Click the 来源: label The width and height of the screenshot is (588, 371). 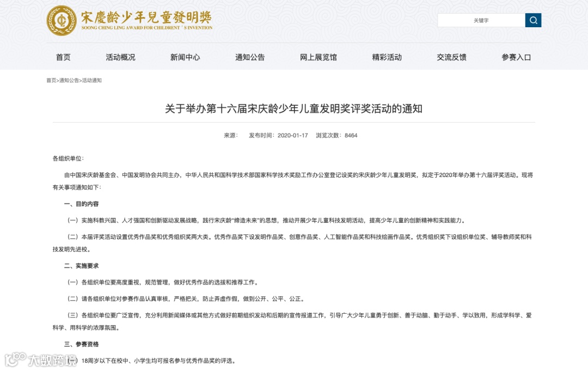231,136
